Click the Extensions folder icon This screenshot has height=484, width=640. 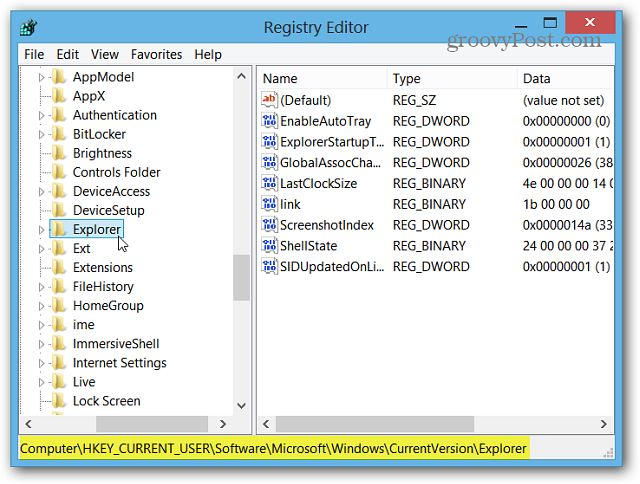pyautogui.click(x=60, y=267)
